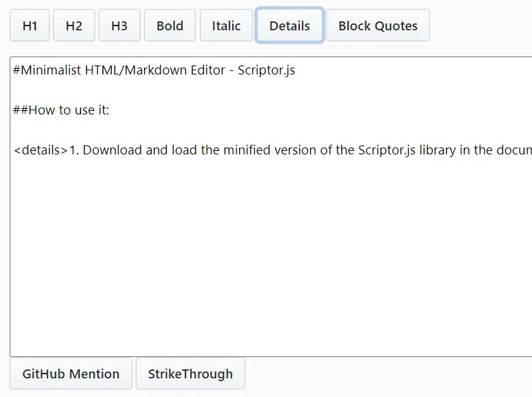
Task: Insert a GitHub Mention
Action: click(71, 374)
